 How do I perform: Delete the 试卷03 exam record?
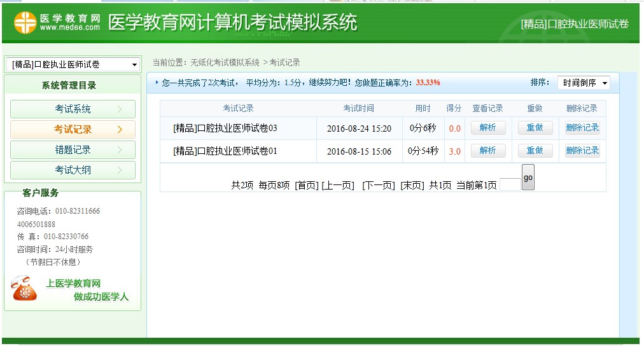pyautogui.click(x=582, y=128)
